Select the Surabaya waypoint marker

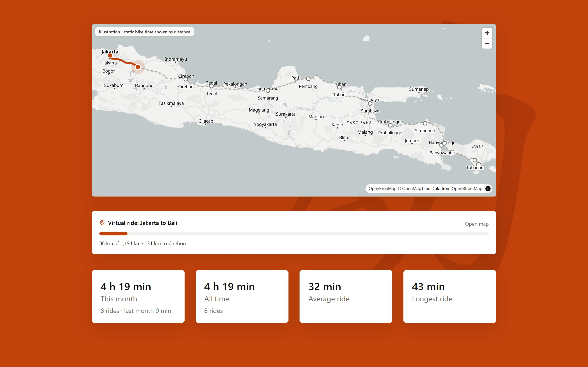370,104
